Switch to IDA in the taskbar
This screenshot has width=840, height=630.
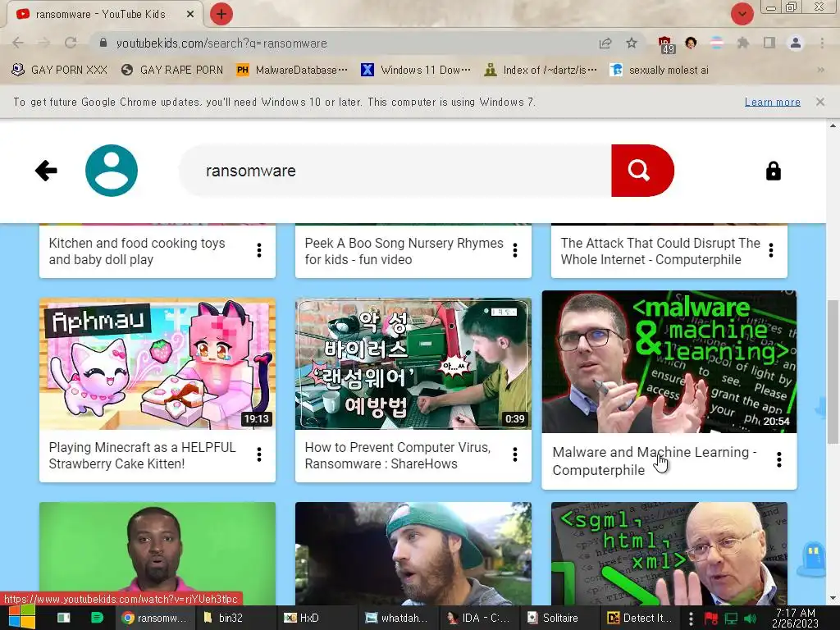click(x=479, y=618)
